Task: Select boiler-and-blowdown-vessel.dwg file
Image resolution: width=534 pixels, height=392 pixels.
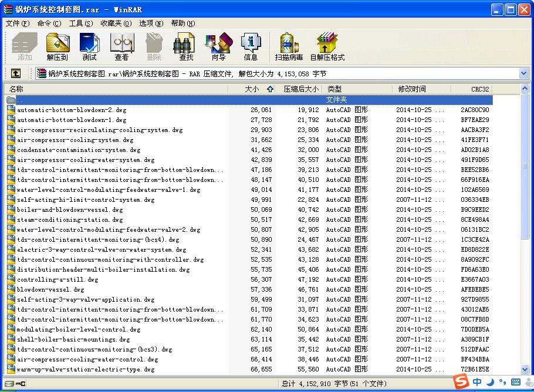Action: pyautogui.click(x=70, y=210)
